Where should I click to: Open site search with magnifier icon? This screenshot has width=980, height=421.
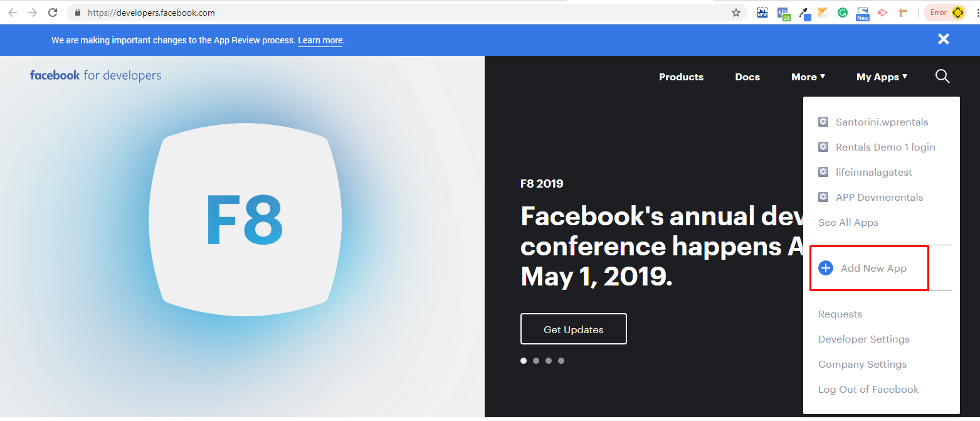[942, 77]
